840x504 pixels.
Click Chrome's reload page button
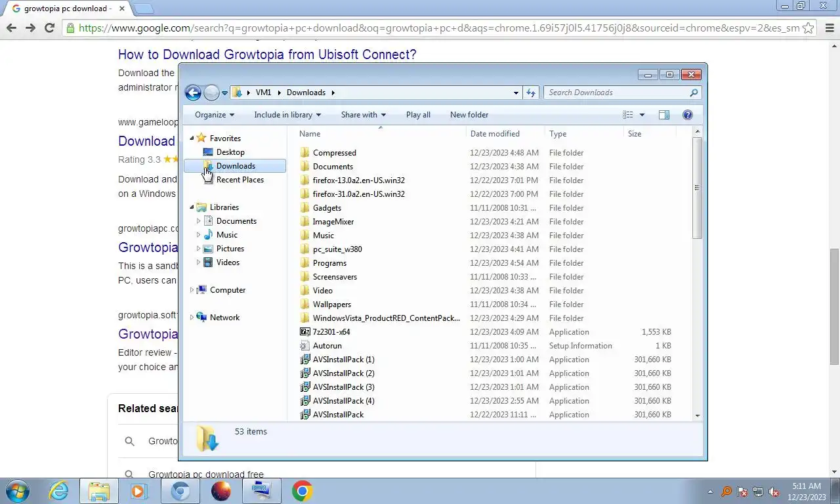(x=49, y=28)
